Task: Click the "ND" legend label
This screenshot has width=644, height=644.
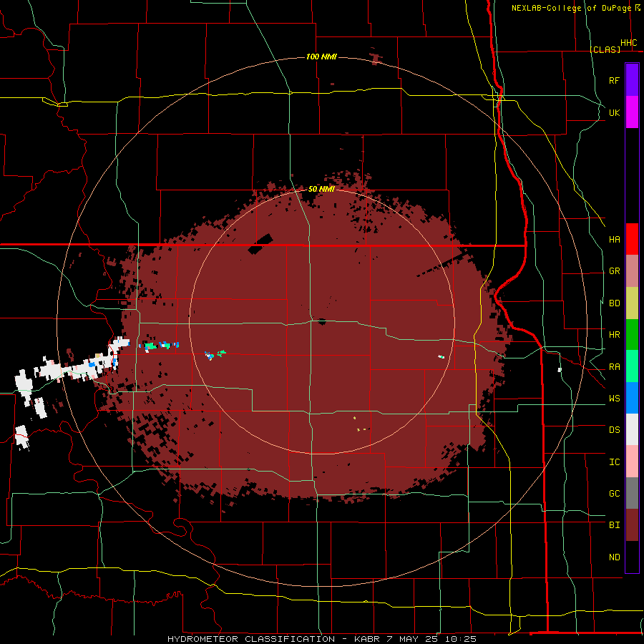Action: [x=614, y=557]
